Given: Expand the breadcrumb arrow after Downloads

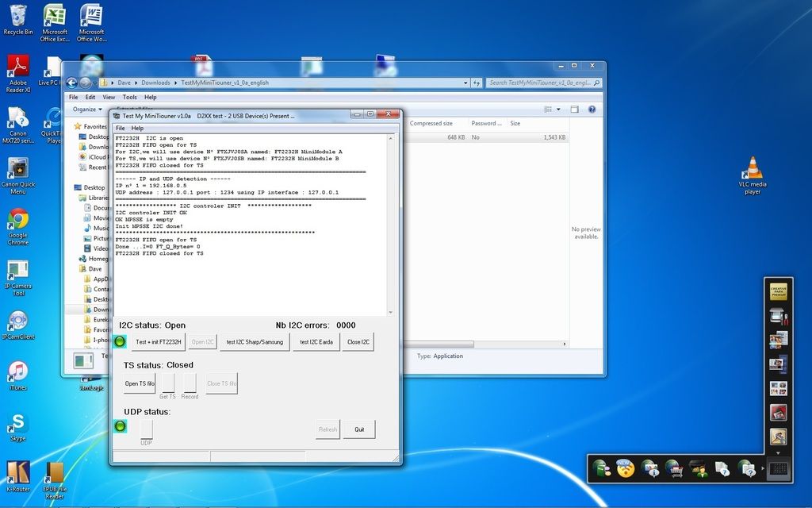Looking at the screenshot, I should coord(175,83).
